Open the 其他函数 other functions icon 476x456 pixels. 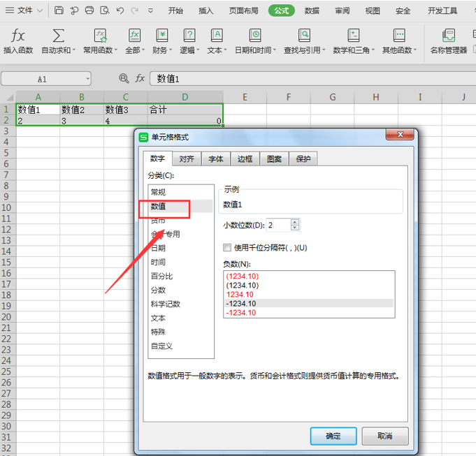(399, 36)
